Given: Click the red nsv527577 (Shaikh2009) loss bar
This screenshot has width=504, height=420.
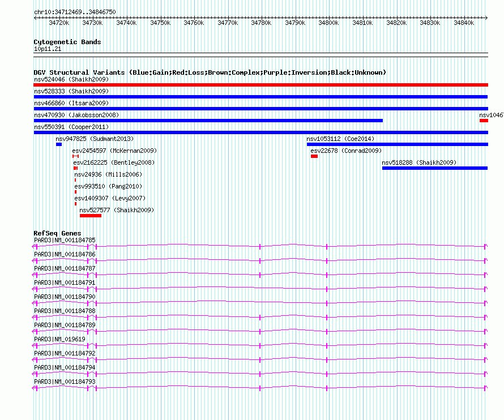Looking at the screenshot, I should click(x=91, y=216).
